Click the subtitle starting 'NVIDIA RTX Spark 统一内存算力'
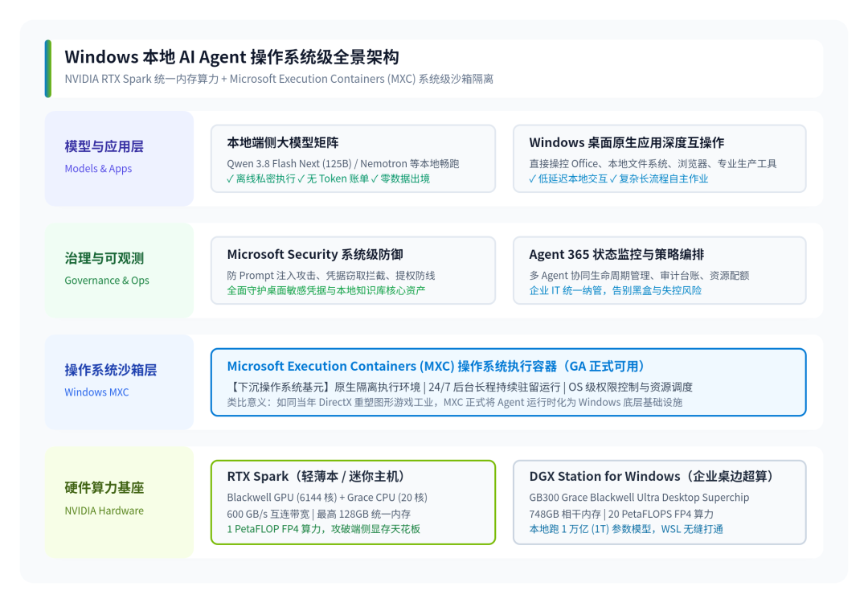Screen dimensions: 868x603 tap(279, 79)
